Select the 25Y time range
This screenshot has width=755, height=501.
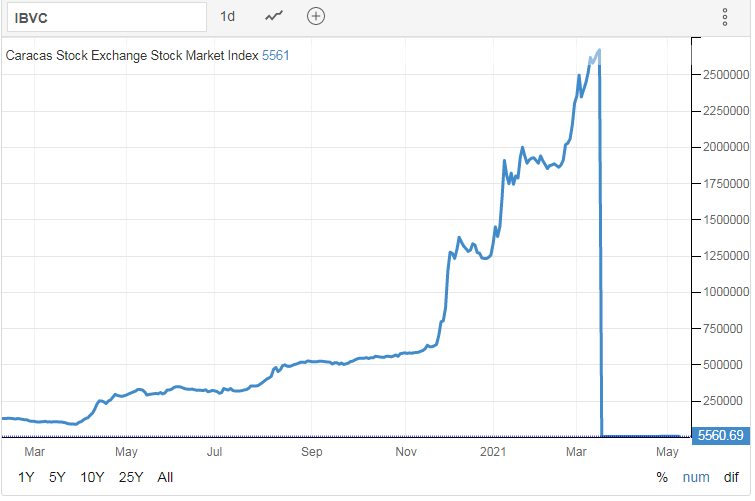click(x=131, y=477)
